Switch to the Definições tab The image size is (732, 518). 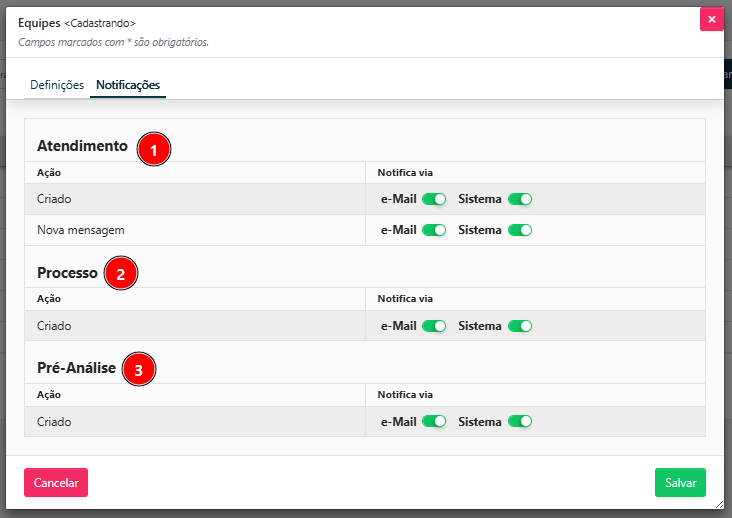pyautogui.click(x=57, y=85)
